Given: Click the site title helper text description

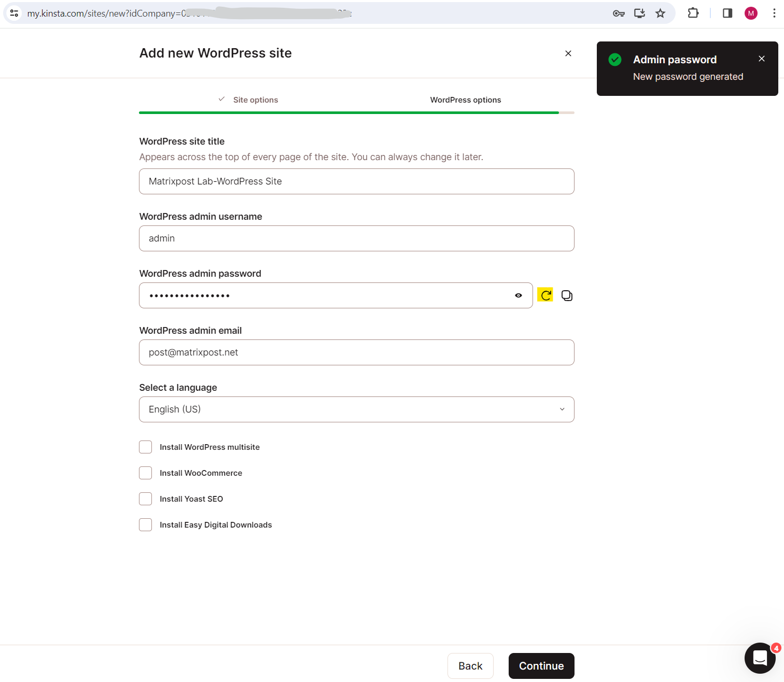Looking at the screenshot, I should pyautogui.click(x=311, y=157).
